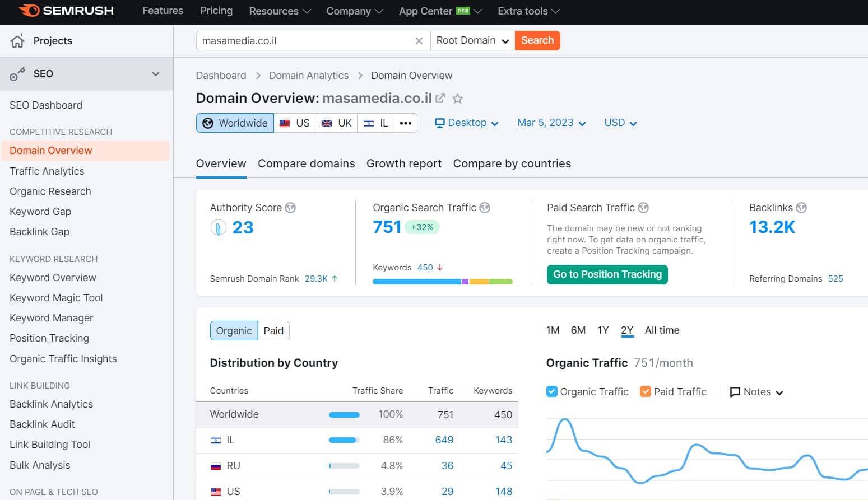Viewport: 868px width, 500px height.
Task: Open the Notes dropdown
Action: coord(756,392)
